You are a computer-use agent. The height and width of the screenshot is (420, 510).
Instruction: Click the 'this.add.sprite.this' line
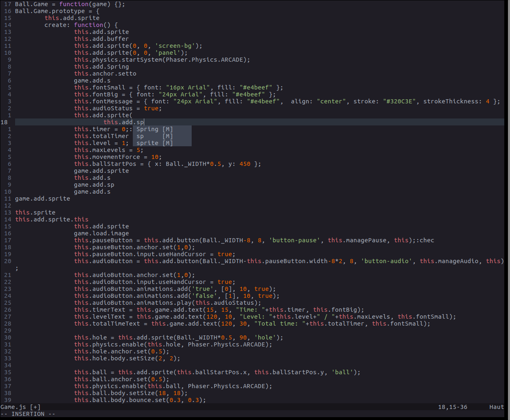pyautogui.click(x=52, y=219)
